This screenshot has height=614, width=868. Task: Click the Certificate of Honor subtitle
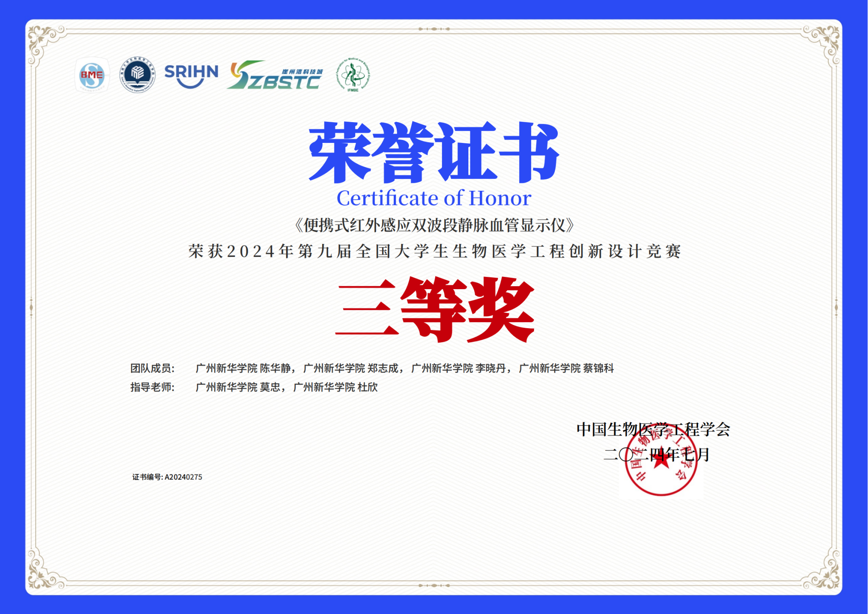(x=434, y=198)
